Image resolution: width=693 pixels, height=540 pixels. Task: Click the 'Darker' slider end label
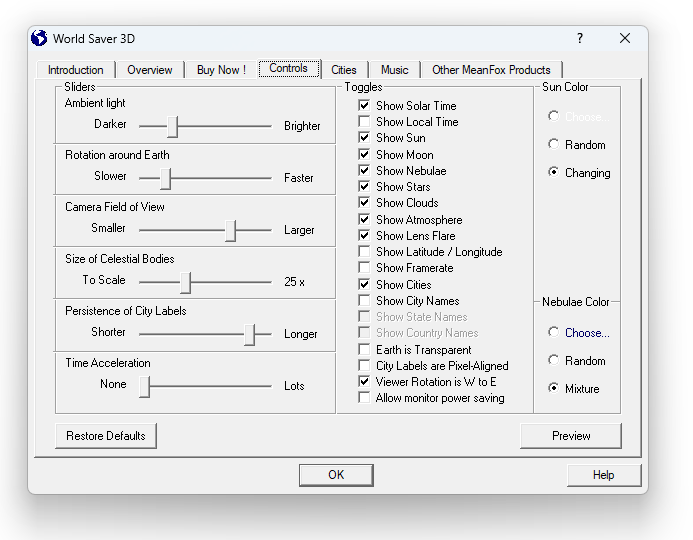110,124
